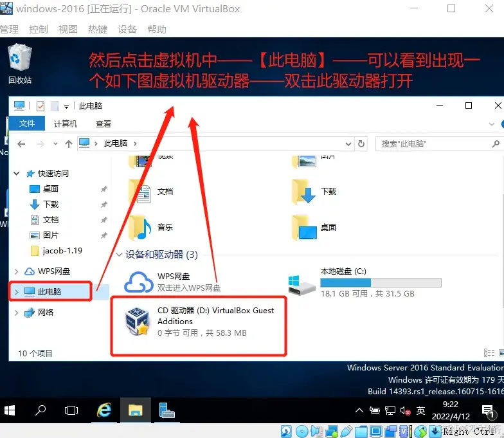Open the clock showing 9:22
Viewport: 504px width, 438px height.
coord(451,410)
